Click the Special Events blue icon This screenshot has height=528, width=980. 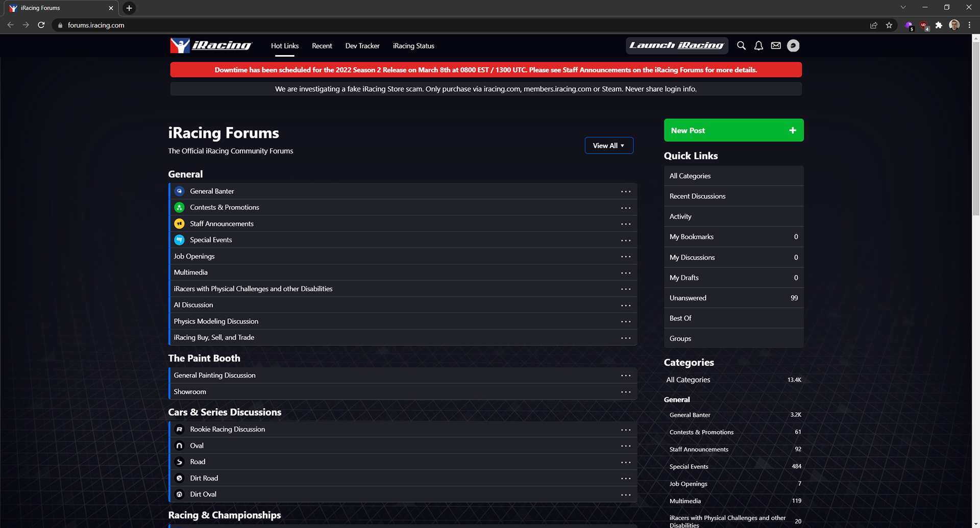(179, 240)
